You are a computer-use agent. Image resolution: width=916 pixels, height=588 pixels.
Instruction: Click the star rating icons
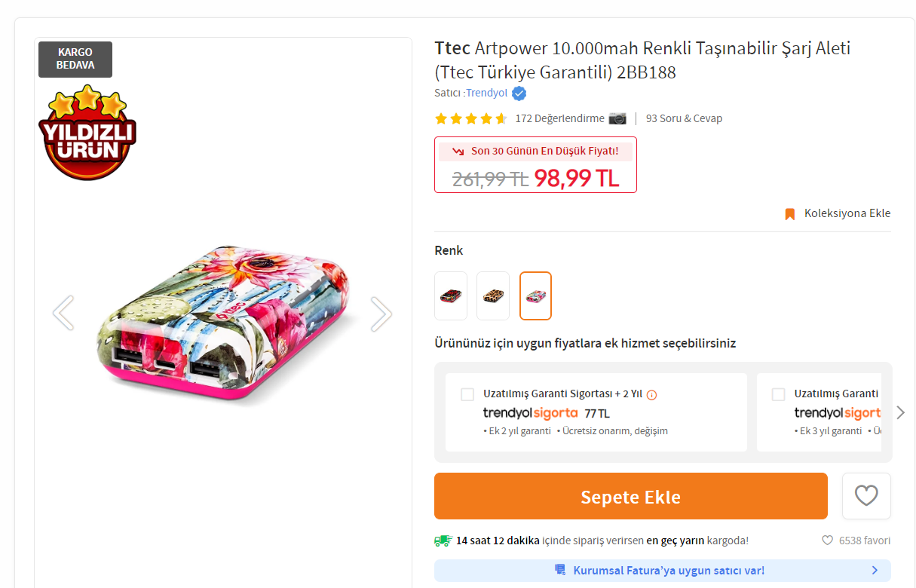(471, 118)
